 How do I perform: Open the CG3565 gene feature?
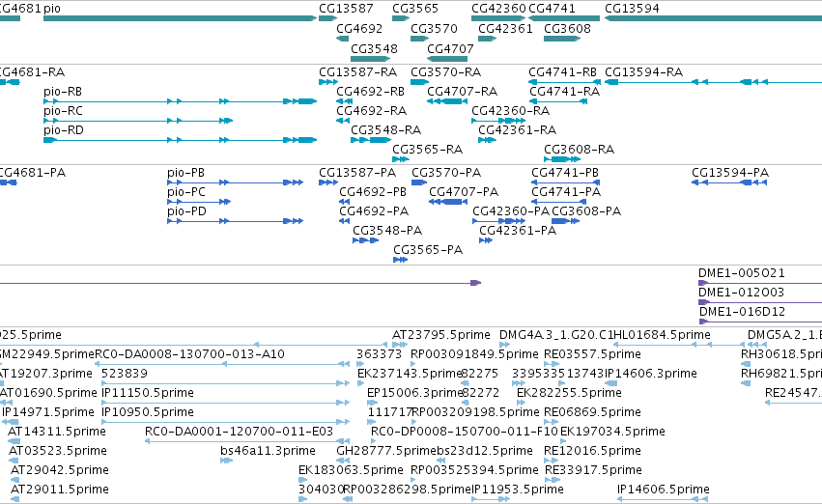401,18
